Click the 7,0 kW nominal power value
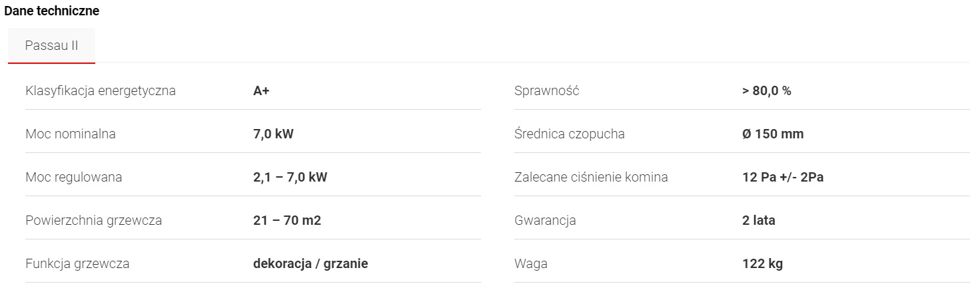The height and width of the screenshot is (288, 980). point(273,134)
